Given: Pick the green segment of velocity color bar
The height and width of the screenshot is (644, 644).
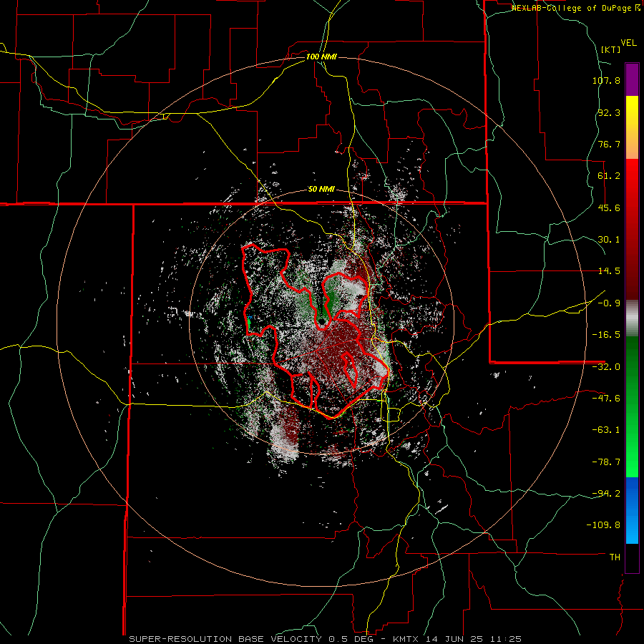Looking at the screenshot, I should [632, 406].
